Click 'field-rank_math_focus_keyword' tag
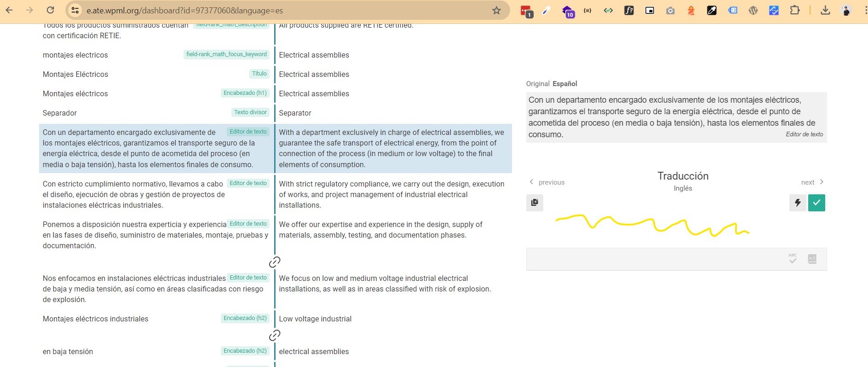The width and height of the screenshot is (868, 367). (226, 54)
